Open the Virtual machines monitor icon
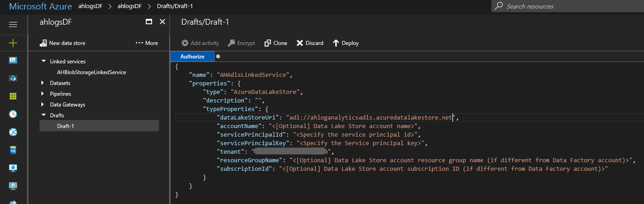 click(13, 186)
